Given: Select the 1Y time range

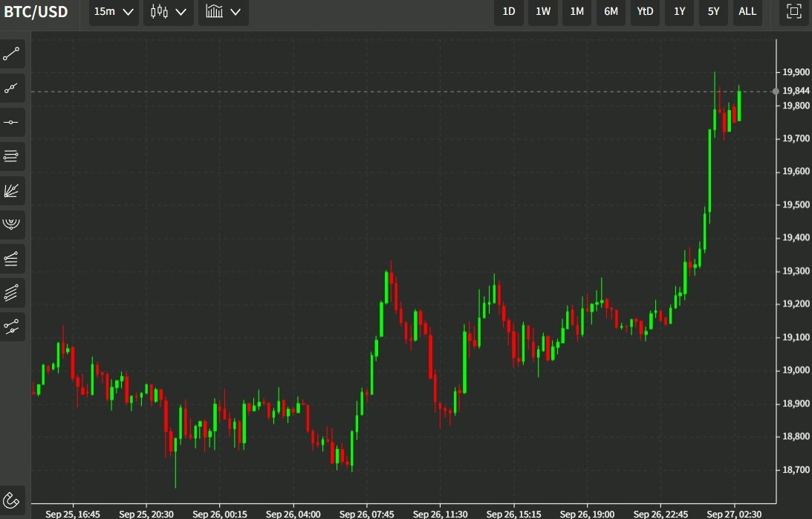Looking at the screenshot, I should pos(680,11).
